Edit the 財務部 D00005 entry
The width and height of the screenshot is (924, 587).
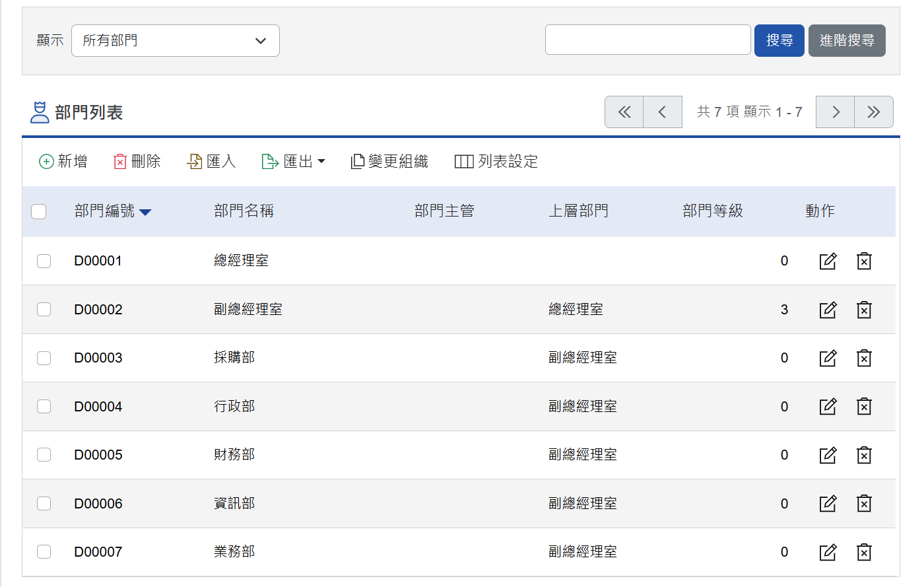[x=828, y=455]
